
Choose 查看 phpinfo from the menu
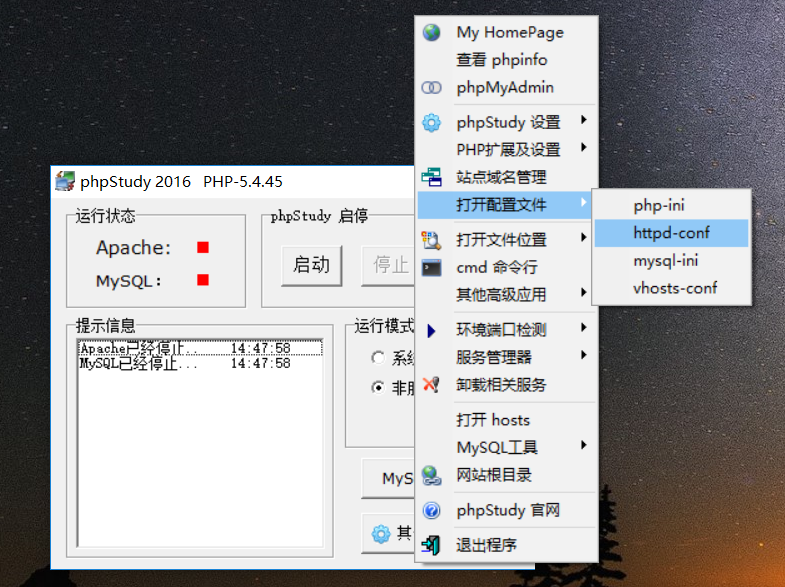(x=507, y=60)
